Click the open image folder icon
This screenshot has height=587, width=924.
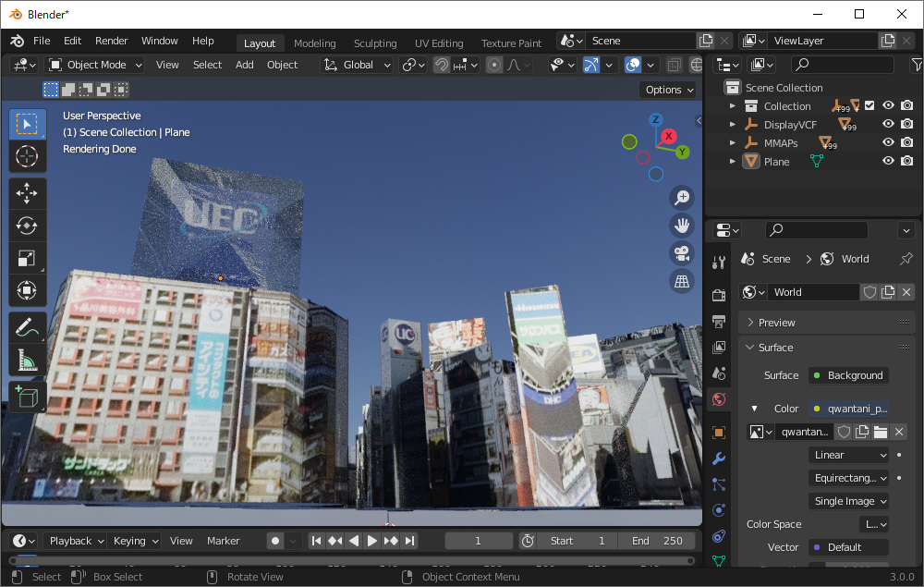[x=881, y=432]
